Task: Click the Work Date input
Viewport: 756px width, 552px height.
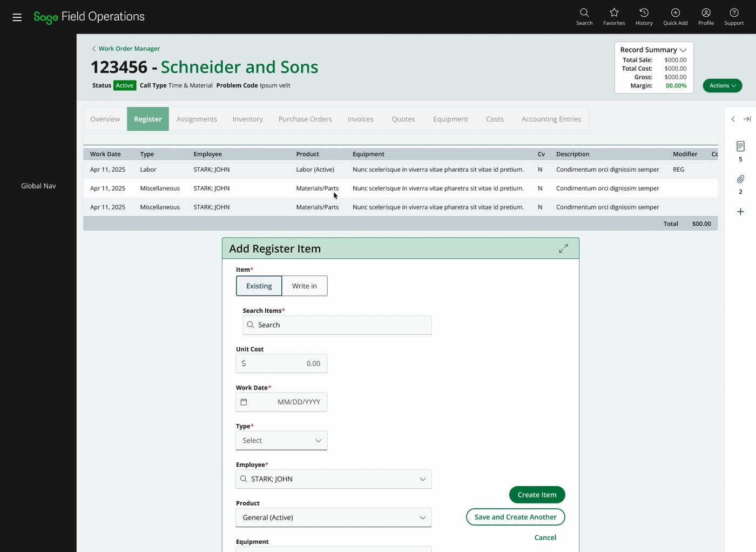Action: tap(281, 402)
